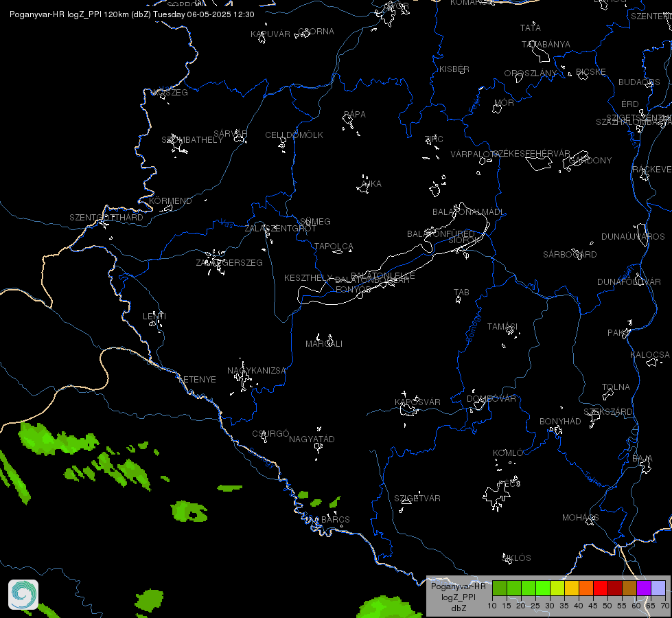672x618 pixels.
Task: Click the KESZTHELY city label
Action: 308,278
